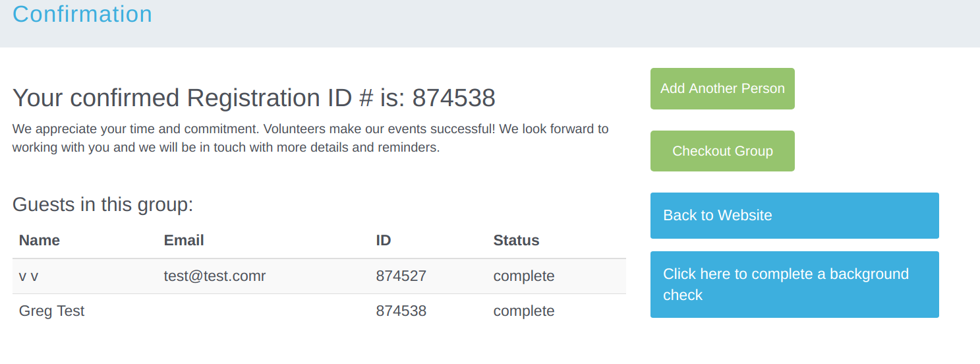The image size is (980, 364).
Task: Click the complete status for Greg Test
Action: pyautogui.click(x=523, y=311)
